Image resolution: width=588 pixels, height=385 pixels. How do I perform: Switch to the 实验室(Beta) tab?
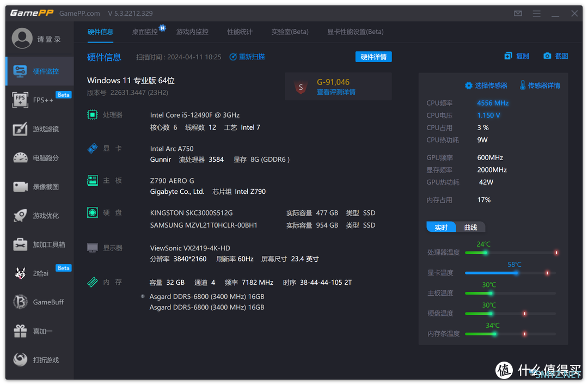(290, 32)
